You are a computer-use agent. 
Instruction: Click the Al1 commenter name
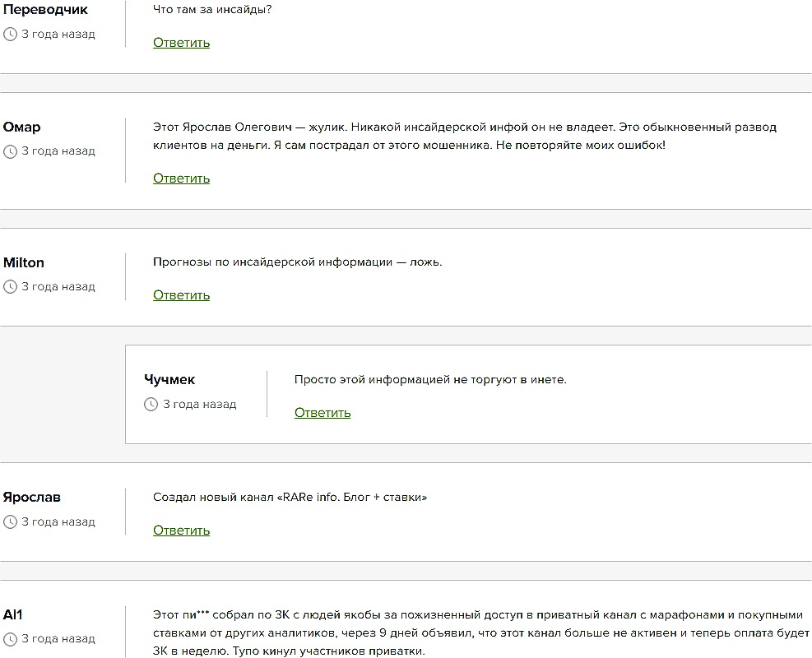pos(13,615)
